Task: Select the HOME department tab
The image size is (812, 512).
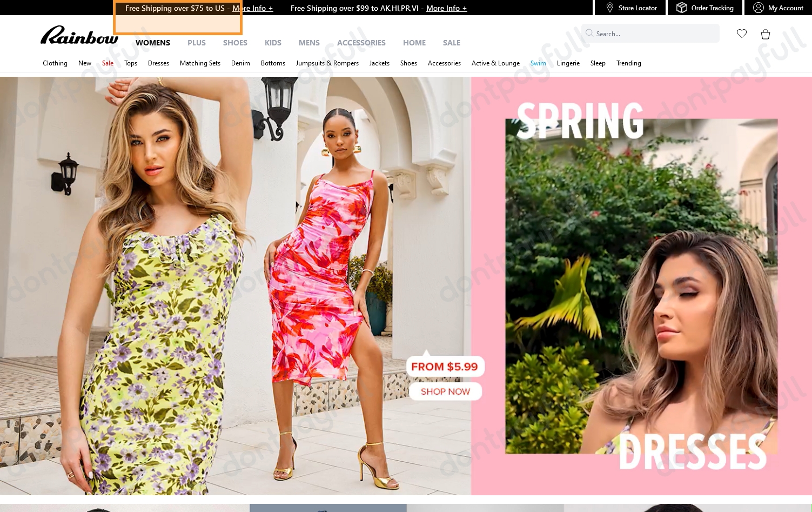Action: coord(414,43)
